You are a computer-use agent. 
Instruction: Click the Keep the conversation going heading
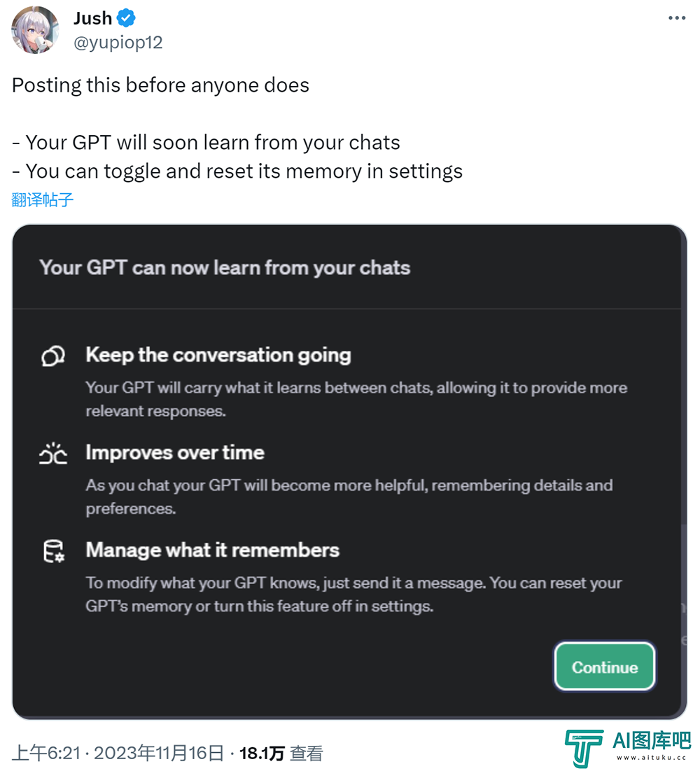point(218,355)
